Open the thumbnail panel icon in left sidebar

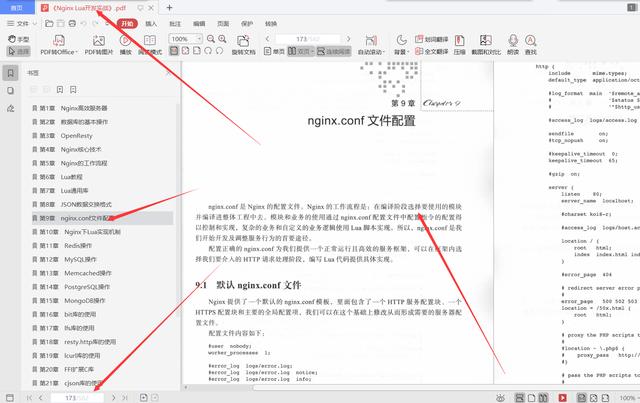pos(11,91)
